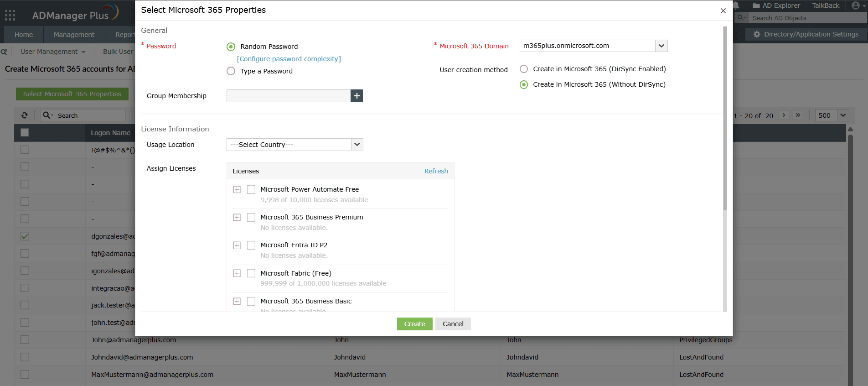The height and width of the screenshot is (386, 868).
Task: Check the MaxMustermann row checkbox
Action: 25,374
